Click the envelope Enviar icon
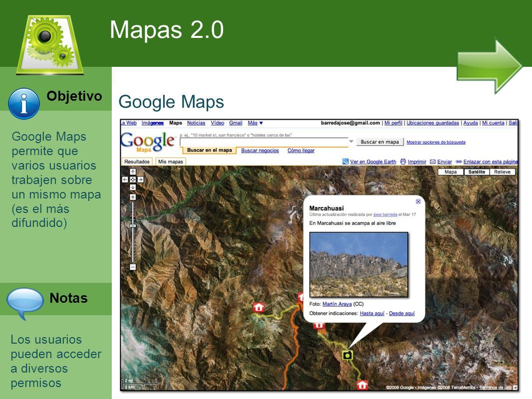This screenshot has width=532, height=399. [x=433, y=162]
